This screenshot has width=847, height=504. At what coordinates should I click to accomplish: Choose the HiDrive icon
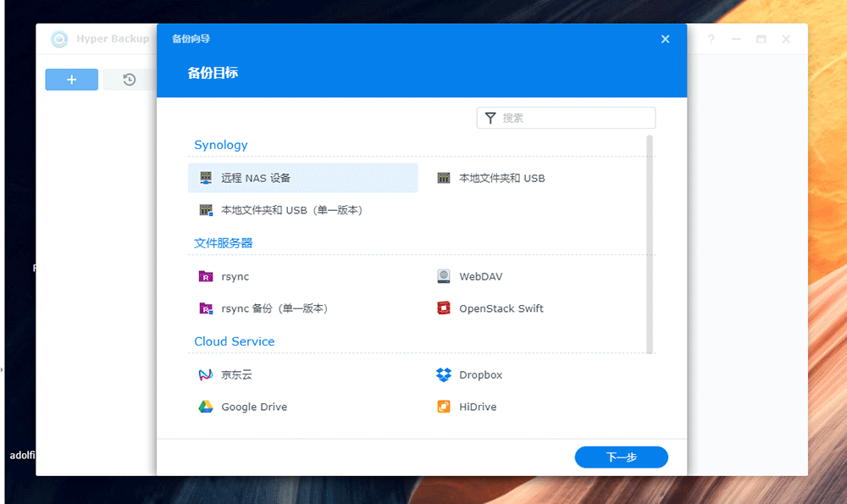[x=444, y=407]
